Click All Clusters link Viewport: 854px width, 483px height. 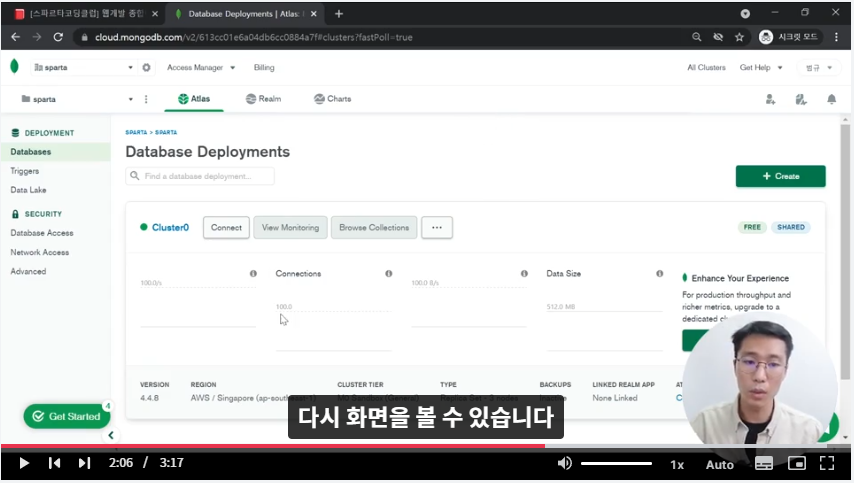706,68
